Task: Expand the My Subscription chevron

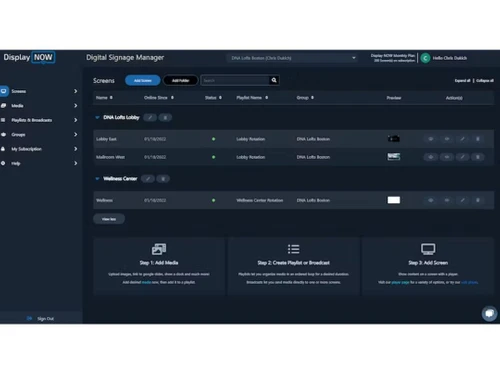Action: coord(76,149)
